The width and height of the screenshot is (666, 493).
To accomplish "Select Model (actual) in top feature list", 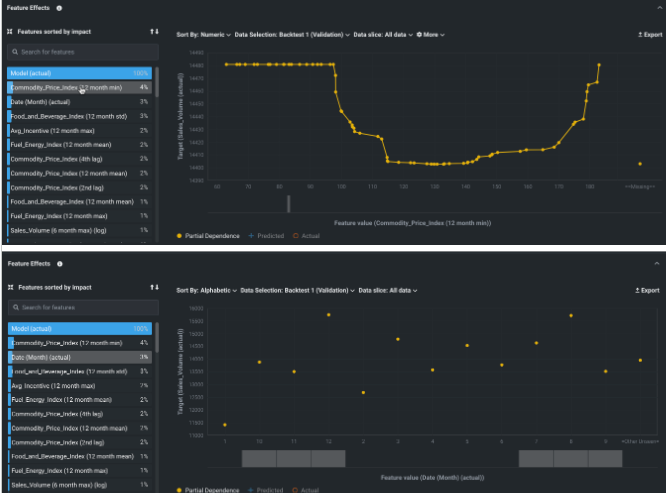I will [x=80, y=73].
